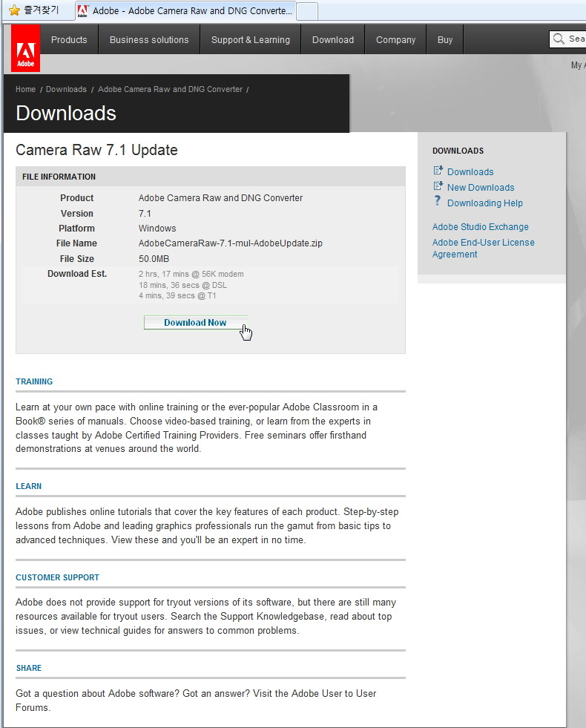Click the favorites star icon
586x728 pixels.
pos(14,10)
